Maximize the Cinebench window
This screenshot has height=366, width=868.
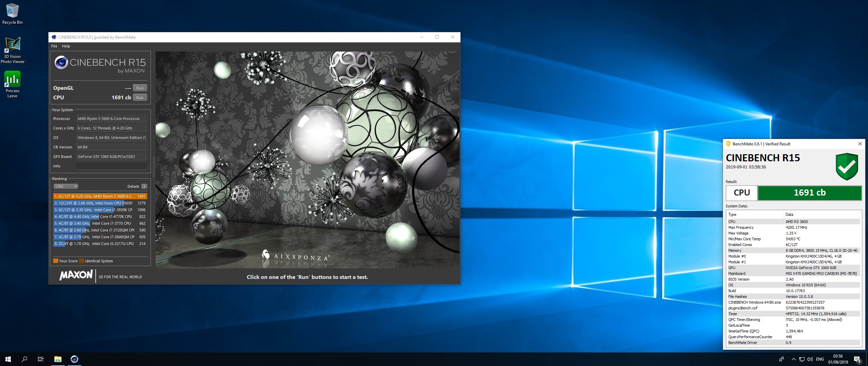(437, 37)
